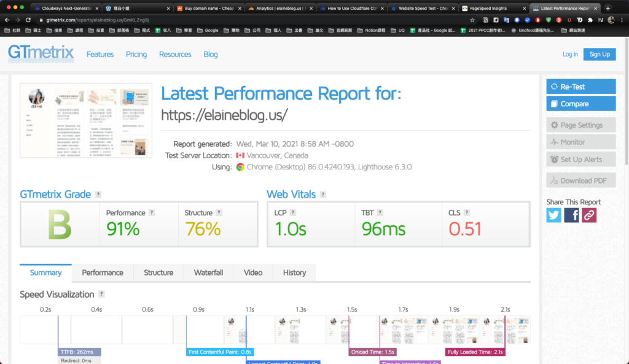Open a new browser tab with plus

coord(608,8)
